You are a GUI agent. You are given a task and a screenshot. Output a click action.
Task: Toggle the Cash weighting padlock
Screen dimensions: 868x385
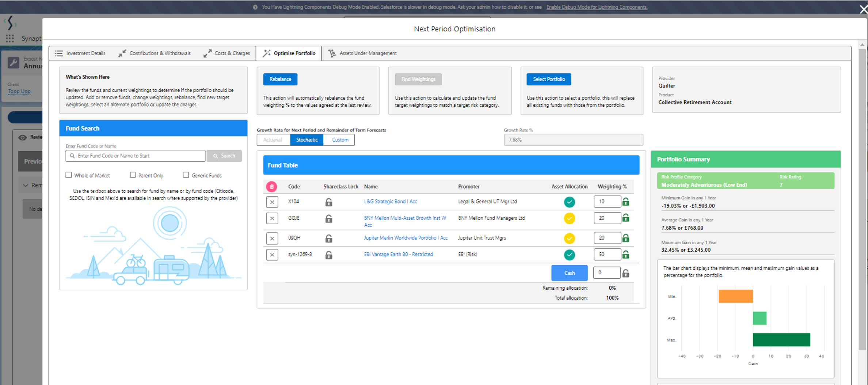point(626,273)
